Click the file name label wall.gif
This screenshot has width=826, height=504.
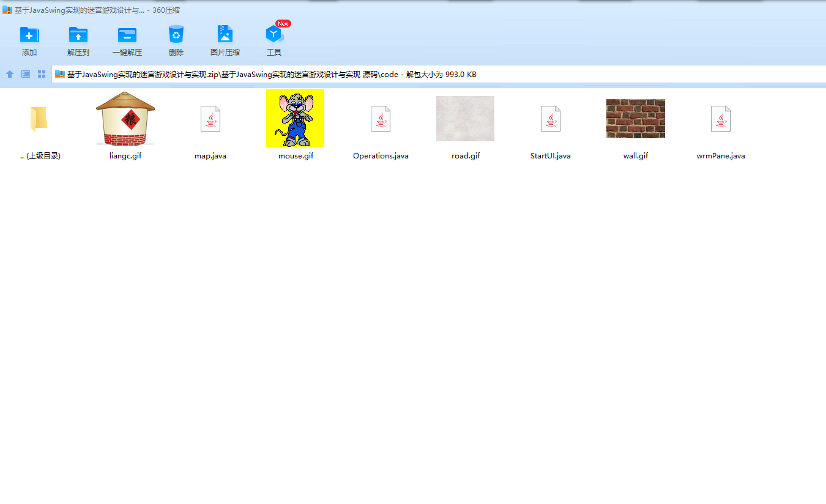pyautogui.click(x=636, y=156)
